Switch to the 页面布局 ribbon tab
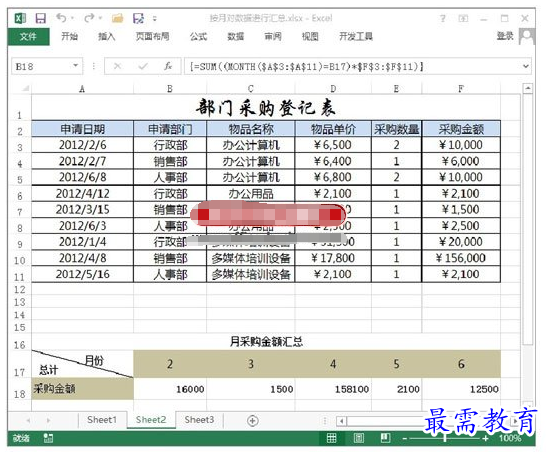 [153, 36]
